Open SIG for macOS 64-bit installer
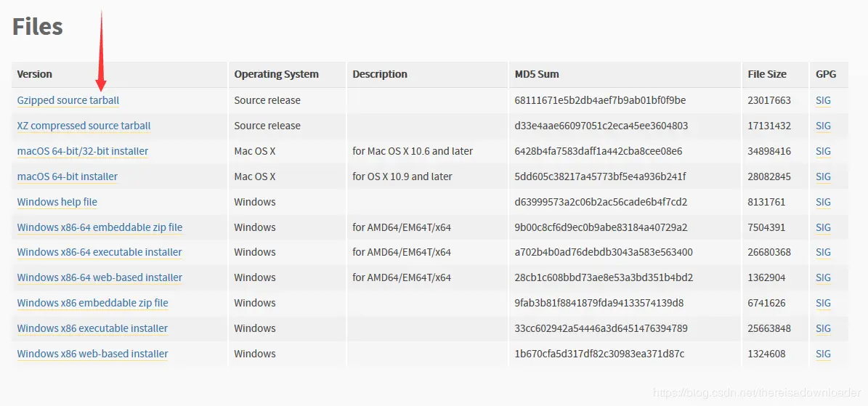The width and height of the screenshot is (868, 406). coord(823,176)
